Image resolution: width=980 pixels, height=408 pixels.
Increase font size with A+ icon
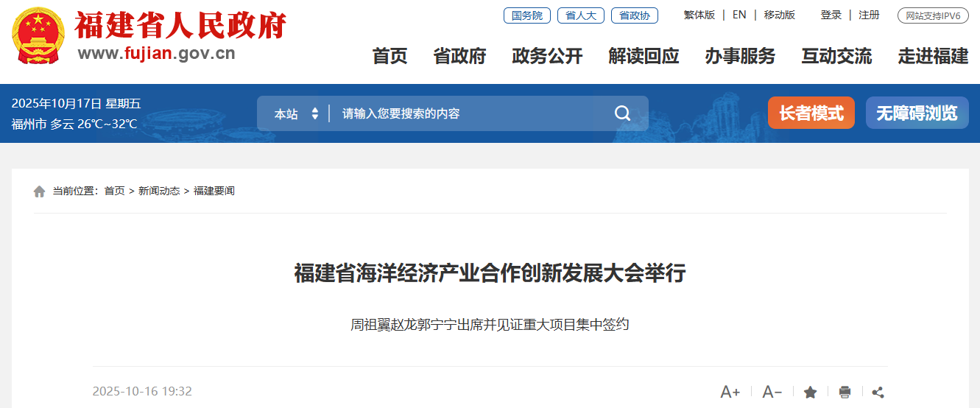[x=730, y=392]
